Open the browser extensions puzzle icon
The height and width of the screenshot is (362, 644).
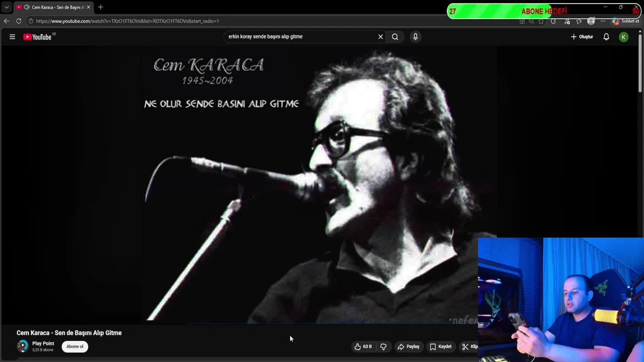coord(553,21)
